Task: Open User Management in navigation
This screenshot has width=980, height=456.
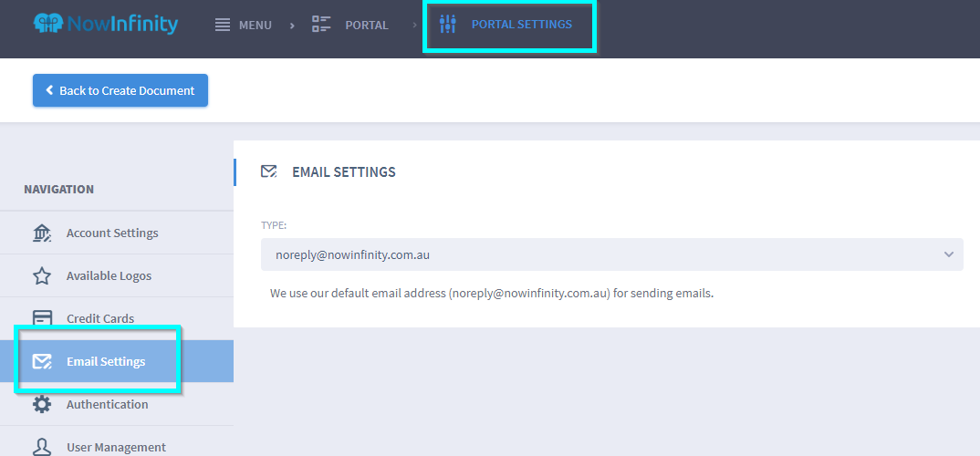Action: click(117, 447)
